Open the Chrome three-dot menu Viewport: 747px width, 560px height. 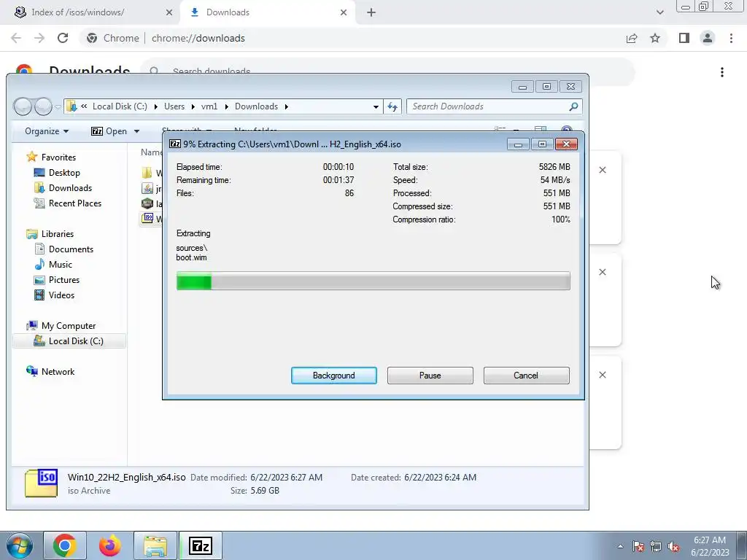(x=731, y=38)
